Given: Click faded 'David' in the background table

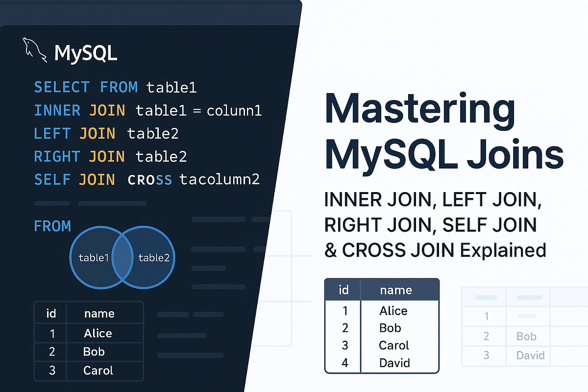Looking at the screenshot, I should point(531,355).
